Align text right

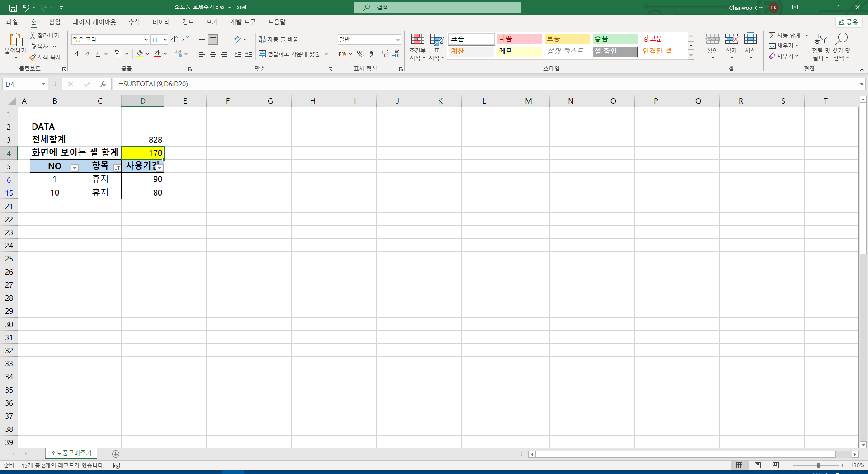click(224, 54)
